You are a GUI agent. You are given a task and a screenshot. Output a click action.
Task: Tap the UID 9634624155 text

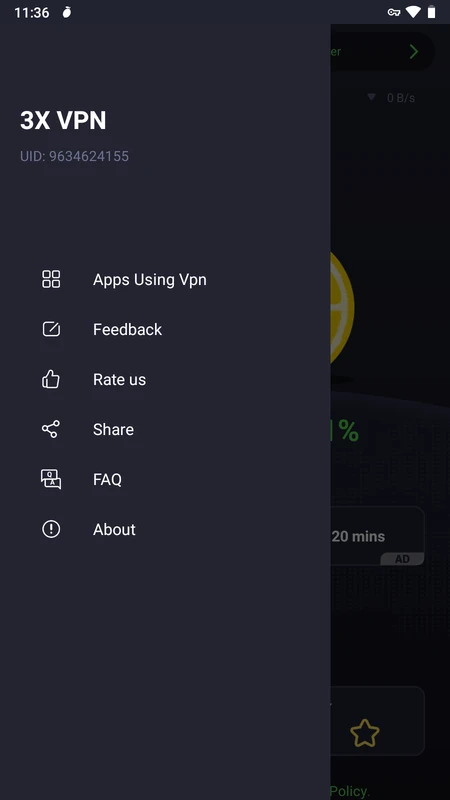point(74,156)
